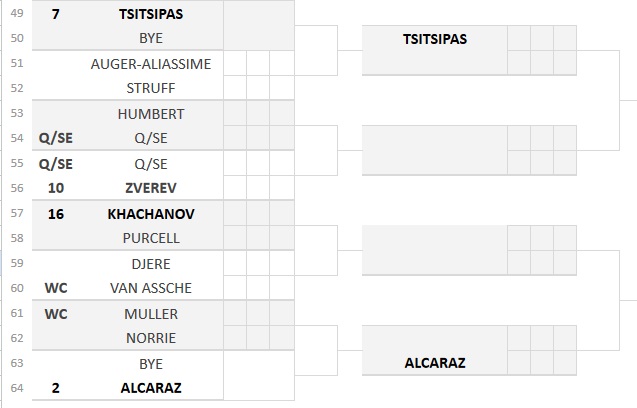Screen dimensions: 637x408
Task: Select the second-round TSITSIPAS cell
Action: point(435,39)
